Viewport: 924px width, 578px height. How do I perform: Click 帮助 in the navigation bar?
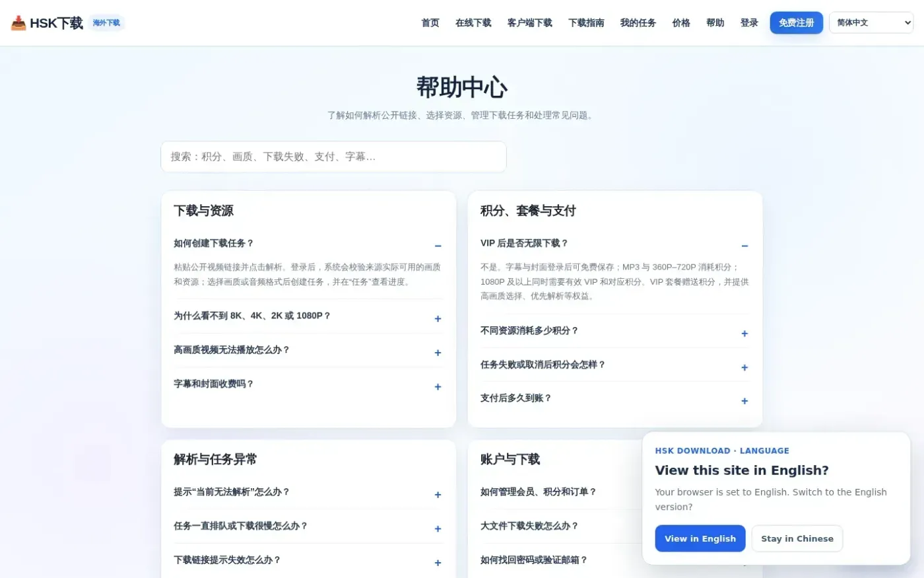[715, 23]
